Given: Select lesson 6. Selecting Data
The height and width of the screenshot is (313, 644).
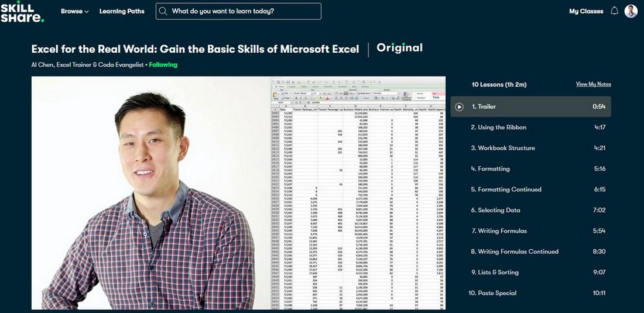Looking at the screenshot, I should 530,210.
